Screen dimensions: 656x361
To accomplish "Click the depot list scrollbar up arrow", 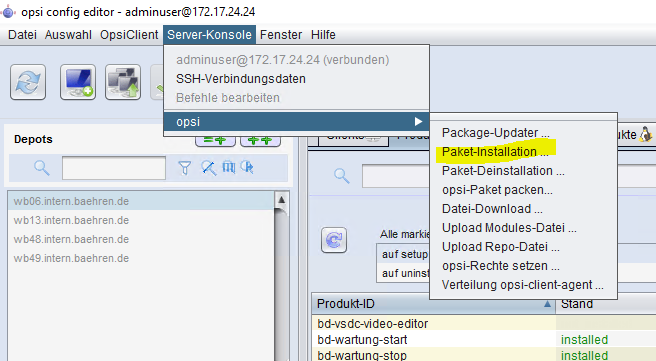I will [x=282, y=200].
